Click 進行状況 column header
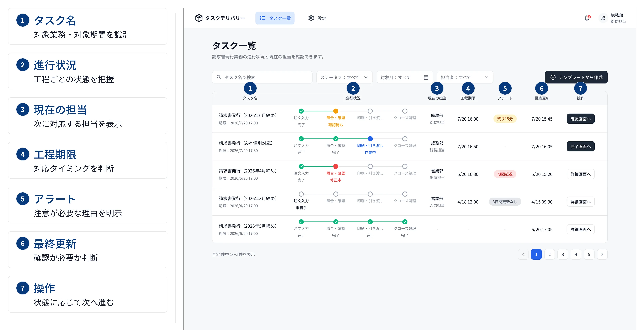 353,98
